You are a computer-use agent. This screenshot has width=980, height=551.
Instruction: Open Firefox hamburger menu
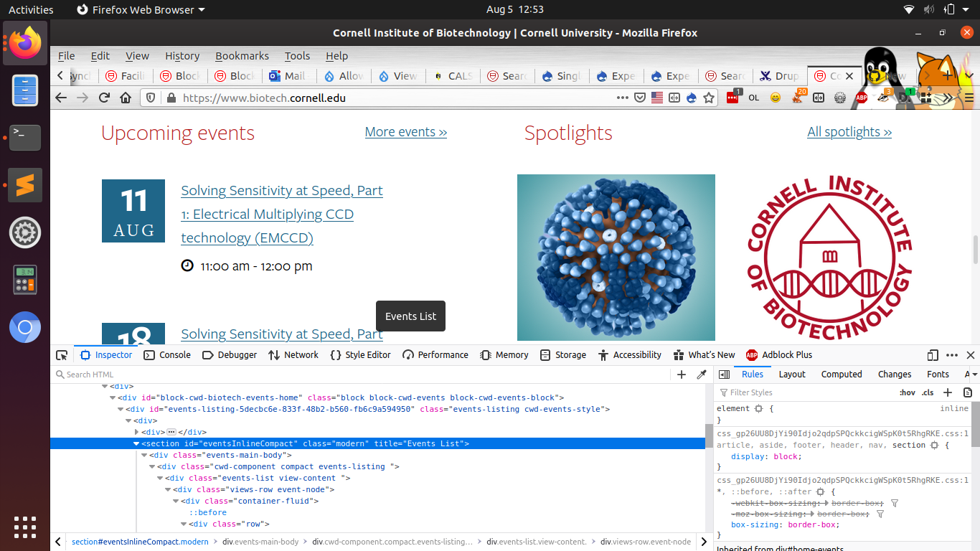pos(969,98)
